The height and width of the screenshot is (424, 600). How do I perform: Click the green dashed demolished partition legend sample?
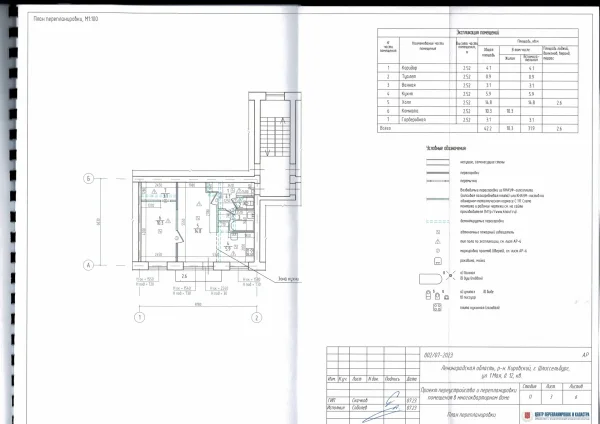[x=438, y=221]
